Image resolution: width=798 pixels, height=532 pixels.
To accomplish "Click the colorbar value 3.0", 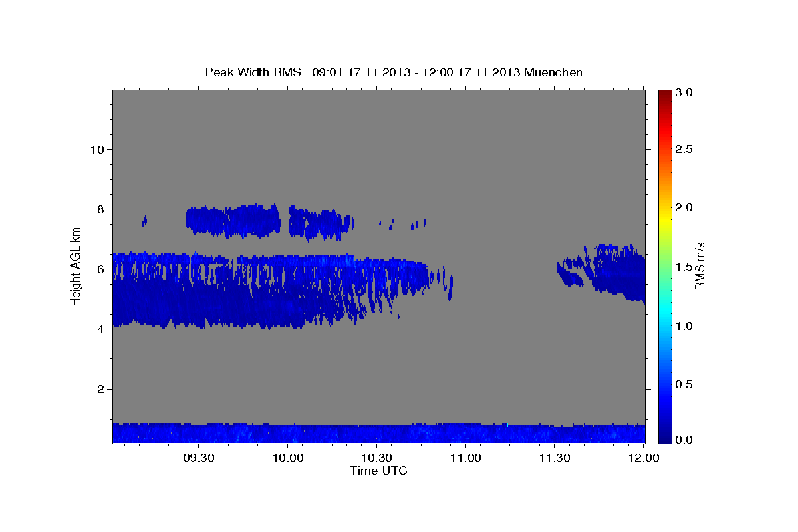I will pos(685,93).
